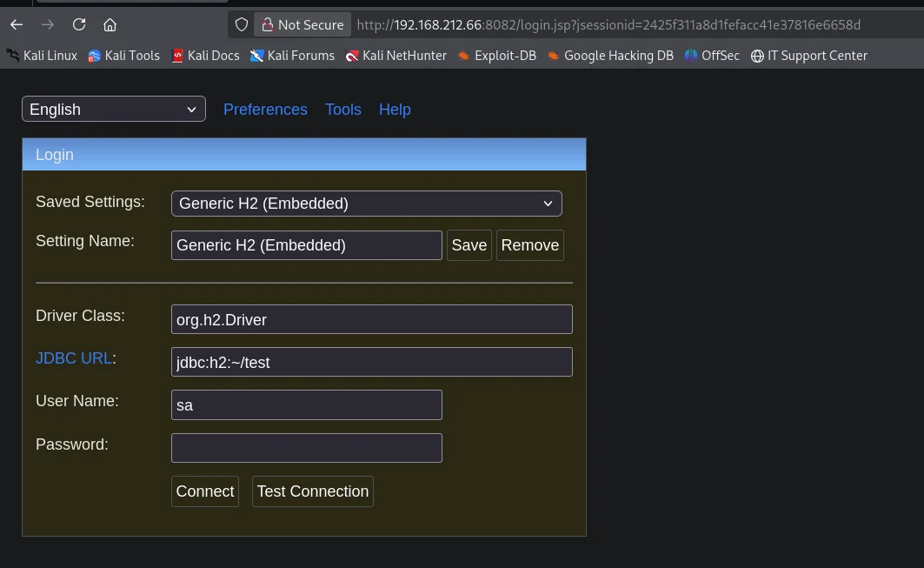The width and height of the screenshot is (924, 568).
Task: Click the Test Connection button
Action: pyautogui.click(x=313, y=491)
